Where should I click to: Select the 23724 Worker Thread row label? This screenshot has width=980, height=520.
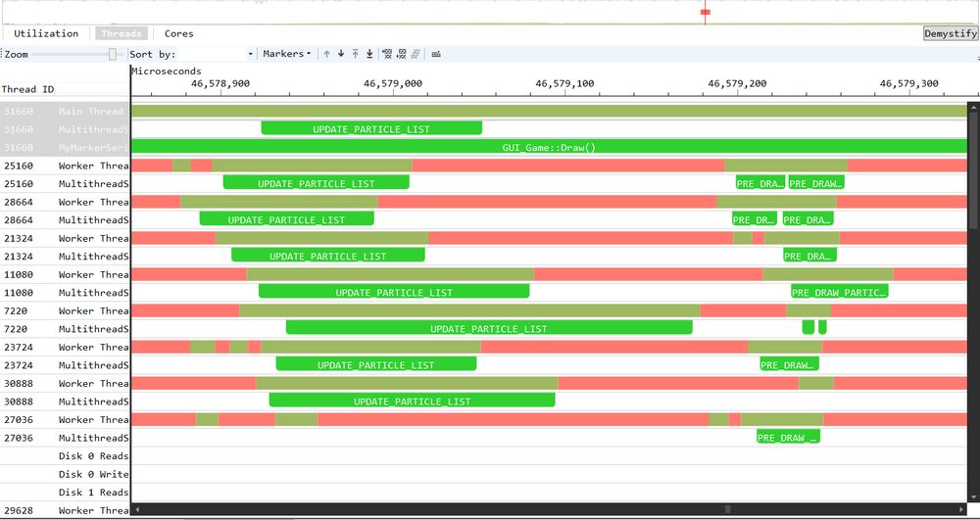(x=65, y=347)
